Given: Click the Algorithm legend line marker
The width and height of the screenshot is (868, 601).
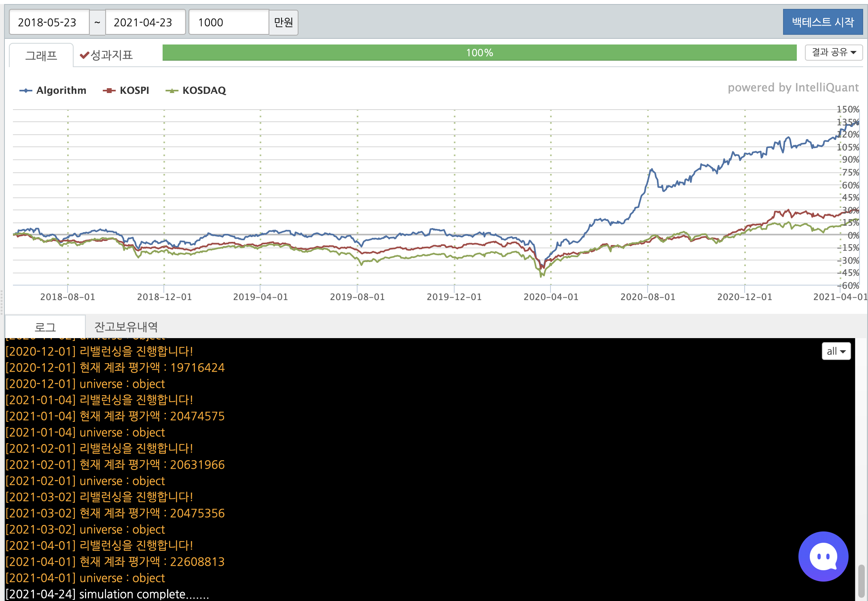Looking at the screenshot, I should point(26,91).
